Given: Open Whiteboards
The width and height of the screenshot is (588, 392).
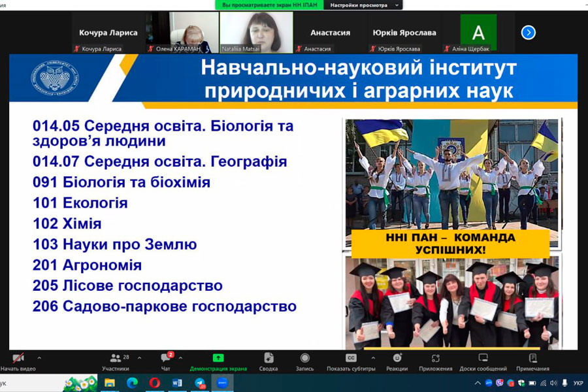Looking at the screenshot, I should [483, 359].
